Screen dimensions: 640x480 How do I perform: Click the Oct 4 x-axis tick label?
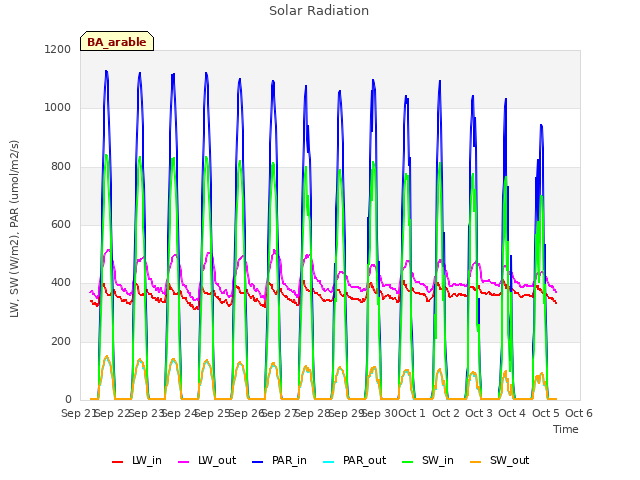[512, 413]
